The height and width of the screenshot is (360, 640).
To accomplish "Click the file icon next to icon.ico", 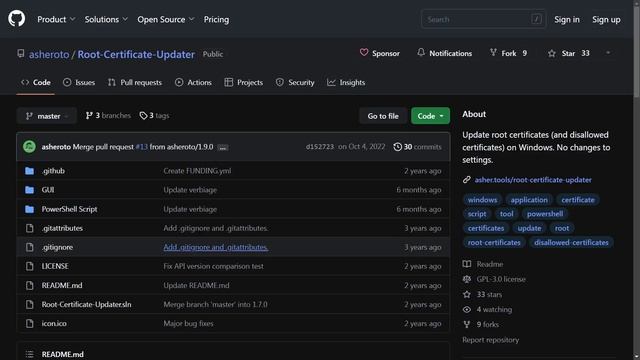I will (29, 323).
